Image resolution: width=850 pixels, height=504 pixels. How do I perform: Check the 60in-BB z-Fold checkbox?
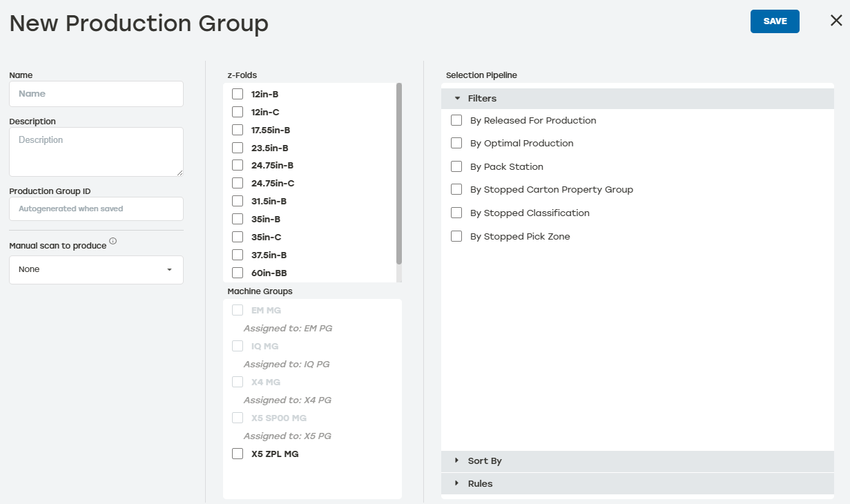pyautogui.click(x=238, y=273)
